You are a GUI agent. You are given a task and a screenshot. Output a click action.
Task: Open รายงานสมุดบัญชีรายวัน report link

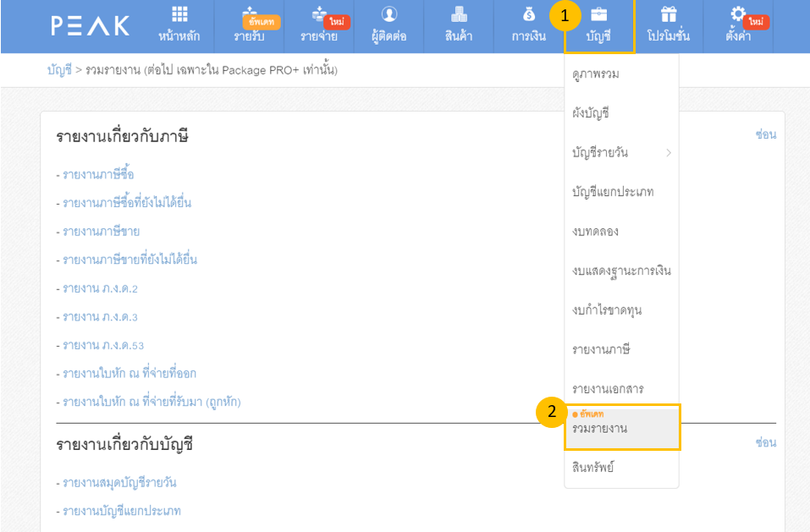pos(119,482)
